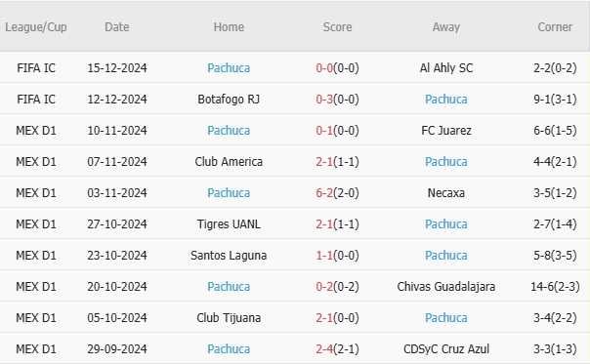Open the Club America team entry

pos(229,162)
